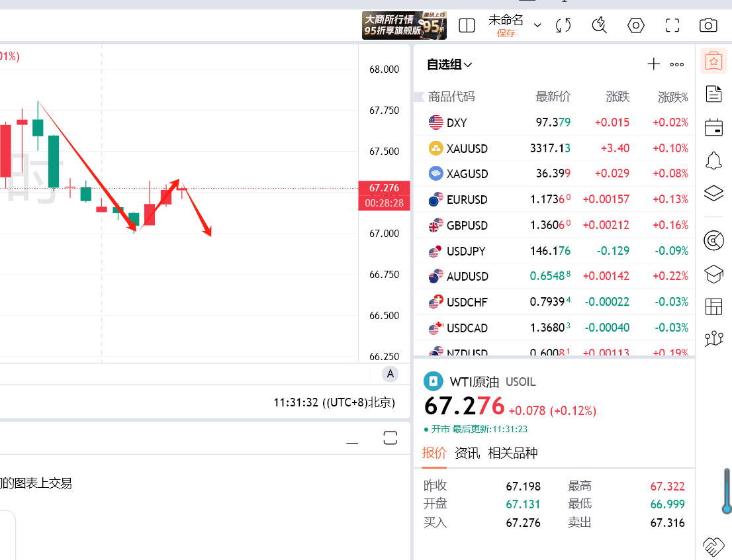The width and height of the screenshot is (732, 560).
Task: Open the alerts bell icon
Action: point(713,160)
